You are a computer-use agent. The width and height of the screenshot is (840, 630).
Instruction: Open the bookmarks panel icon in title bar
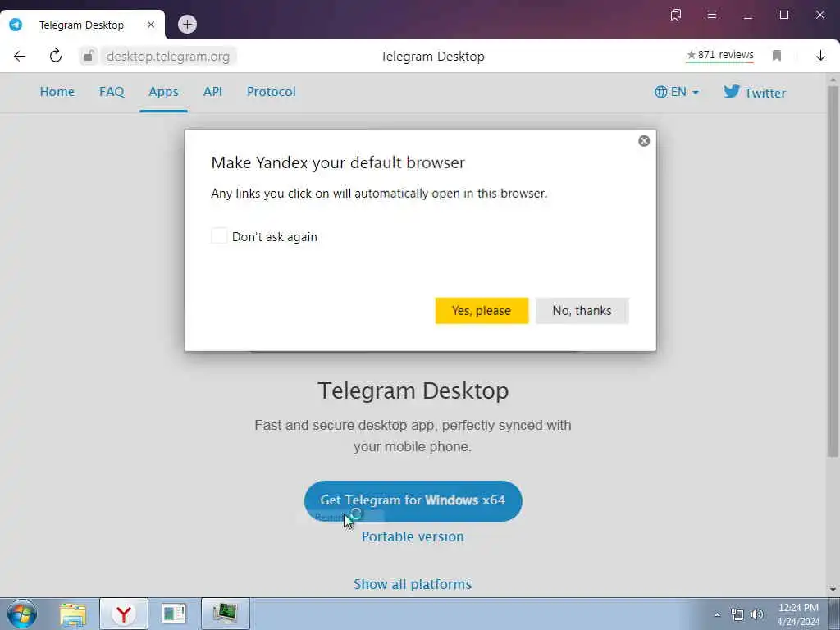coord(676,15)
